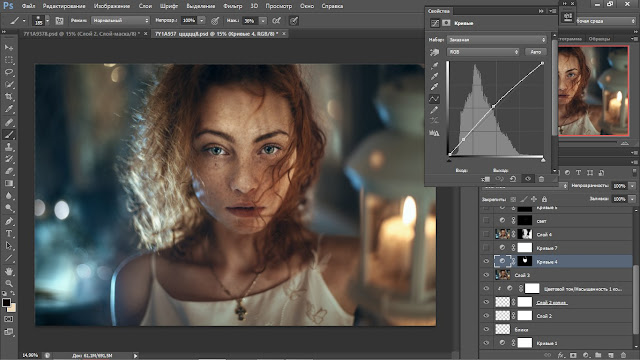Pick the gray point eyedropper in Curves
The height and width of the screenshot is (360, 640).
(x=434, y=76)
